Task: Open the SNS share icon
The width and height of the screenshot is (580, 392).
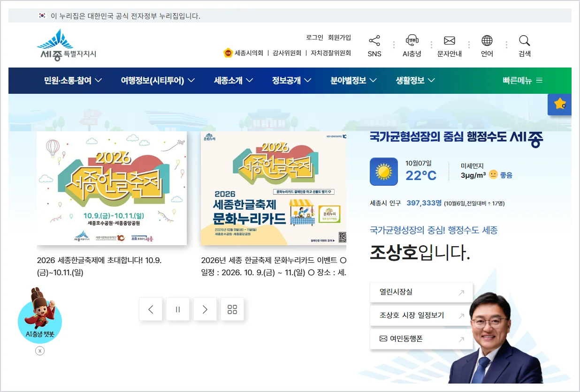Action: pyautogui.click(x=374, y=41)
